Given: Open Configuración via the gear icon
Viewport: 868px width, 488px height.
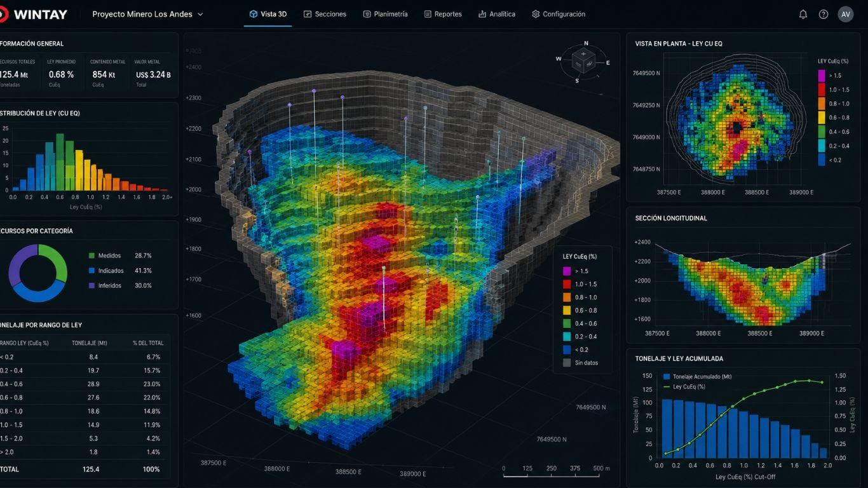Looking at the screenshot, I should coord(536,14).
